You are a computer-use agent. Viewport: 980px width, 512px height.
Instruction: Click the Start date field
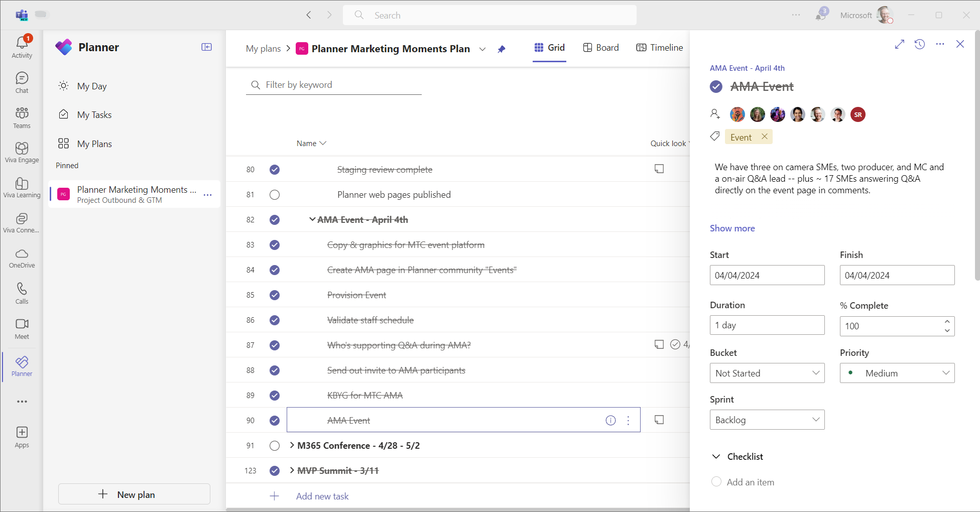(x=767, y=275)
